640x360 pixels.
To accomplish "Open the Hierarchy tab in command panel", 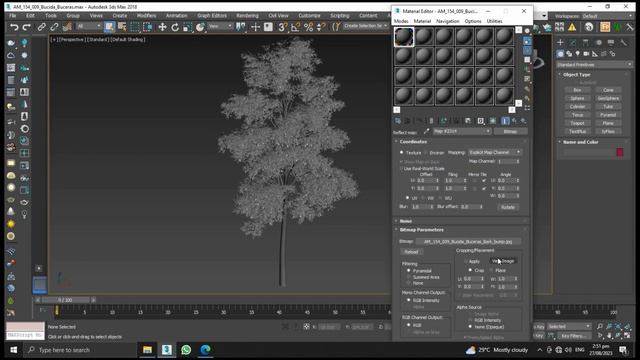I will pos(586,42).
